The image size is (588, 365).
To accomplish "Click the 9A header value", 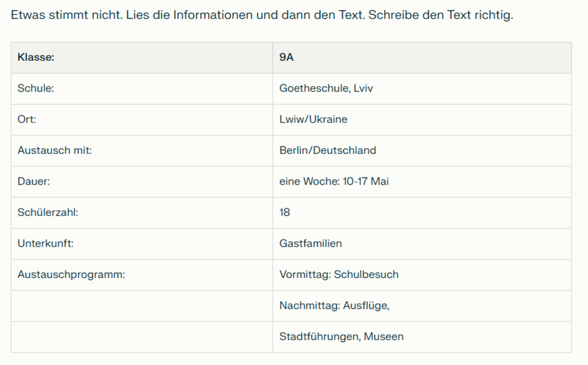I will (x=422, y=58).
